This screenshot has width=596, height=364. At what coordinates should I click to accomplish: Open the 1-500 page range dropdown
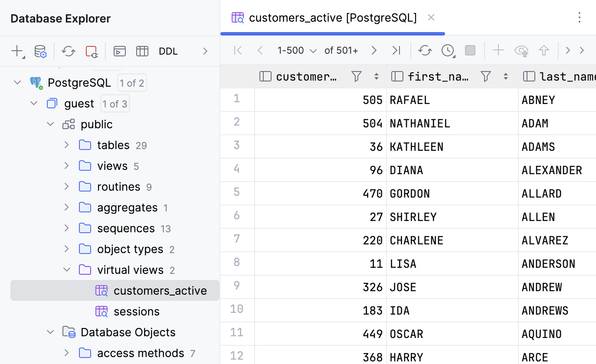click(313, 50)
